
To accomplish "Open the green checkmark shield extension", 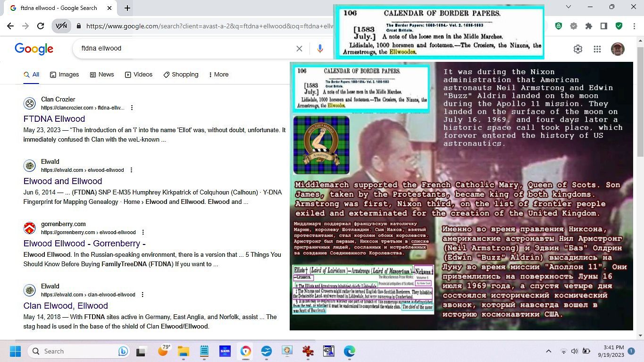I will coord(619,26).
